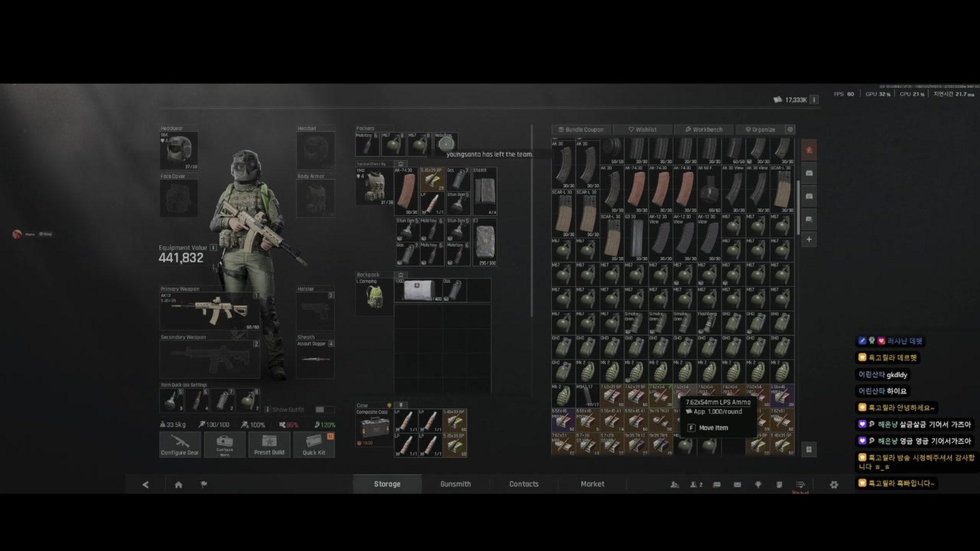
Task: Click the Organize button
Action: 760,130
